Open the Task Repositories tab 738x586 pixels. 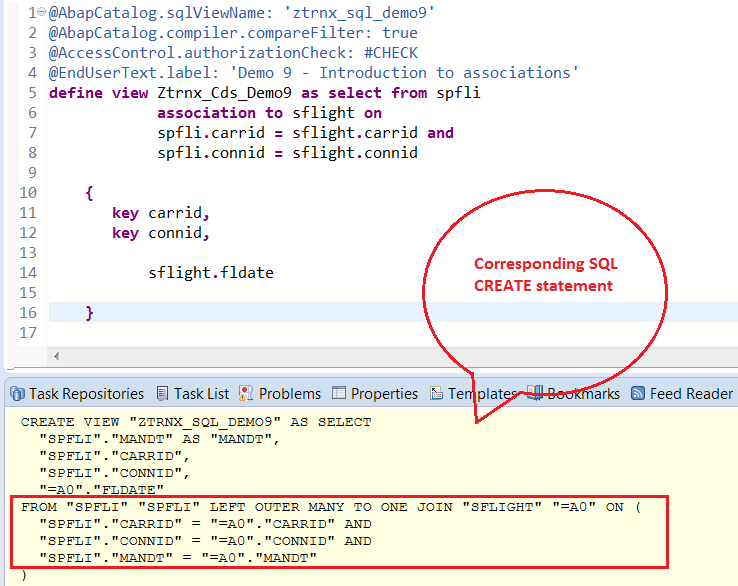pos(77,393)
